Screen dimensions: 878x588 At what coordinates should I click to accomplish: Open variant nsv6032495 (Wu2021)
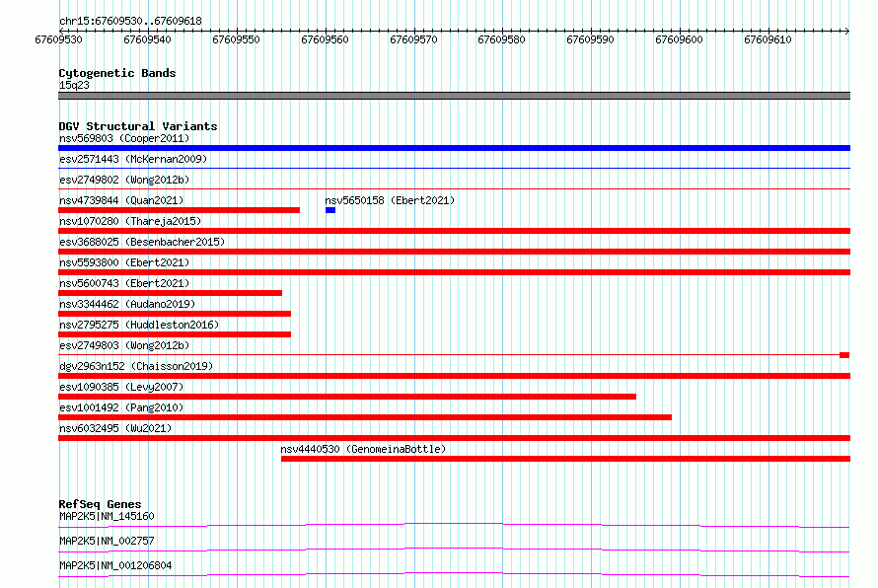tap(115, 428)
